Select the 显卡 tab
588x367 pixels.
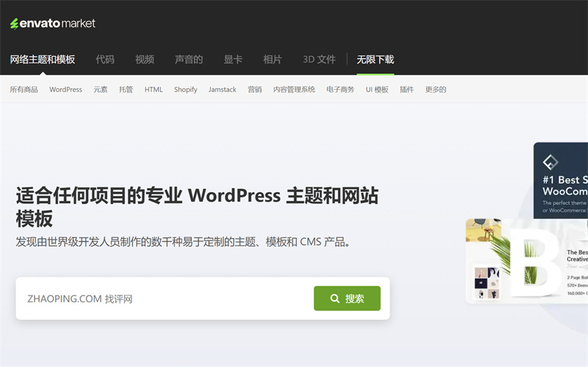click(x=233, y=60)
